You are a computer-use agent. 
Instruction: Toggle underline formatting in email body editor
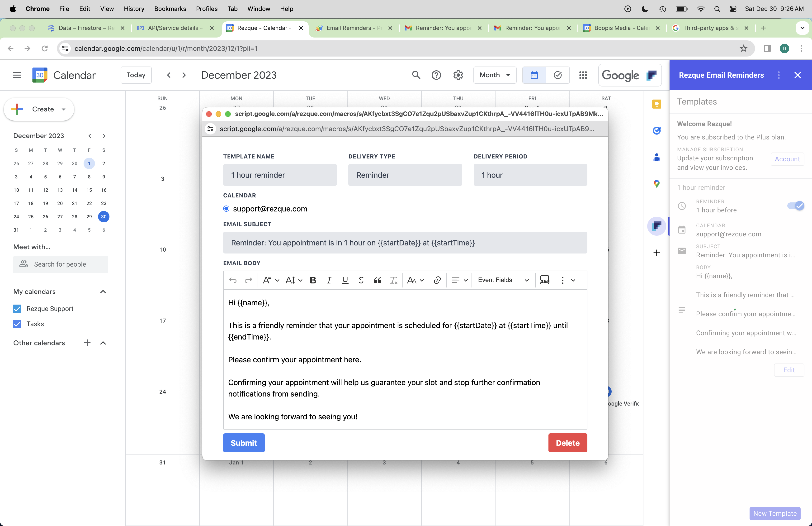point(345,280)
